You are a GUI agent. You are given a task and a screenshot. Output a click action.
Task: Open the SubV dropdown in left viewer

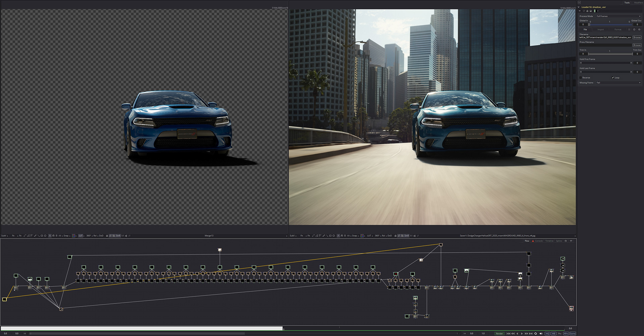pyautogui.click(x=4, y=236)
